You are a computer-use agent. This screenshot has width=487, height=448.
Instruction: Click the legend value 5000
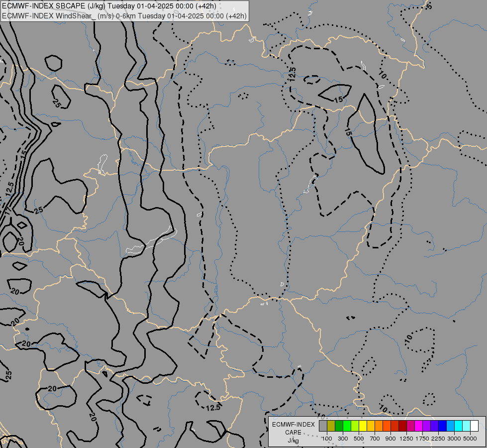[470, 439]
